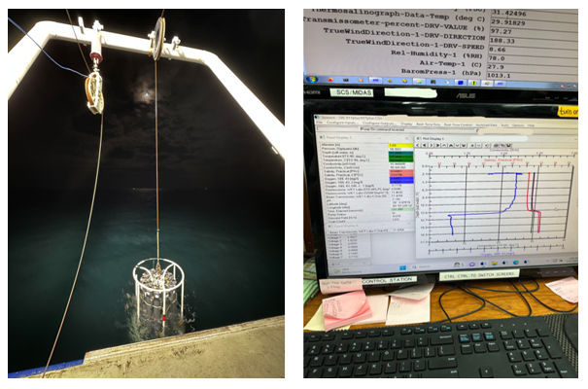588x389 pixels.
Task: Click the blue Oxygen SBE 43 value cell
Action: pyautogui.click(x=401, y=179)
